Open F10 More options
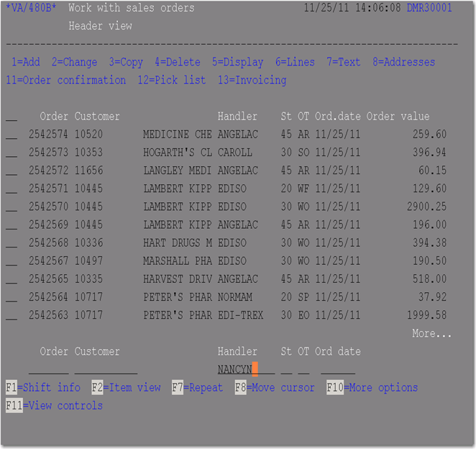The image size is (476, 449). tap(372, 388)
